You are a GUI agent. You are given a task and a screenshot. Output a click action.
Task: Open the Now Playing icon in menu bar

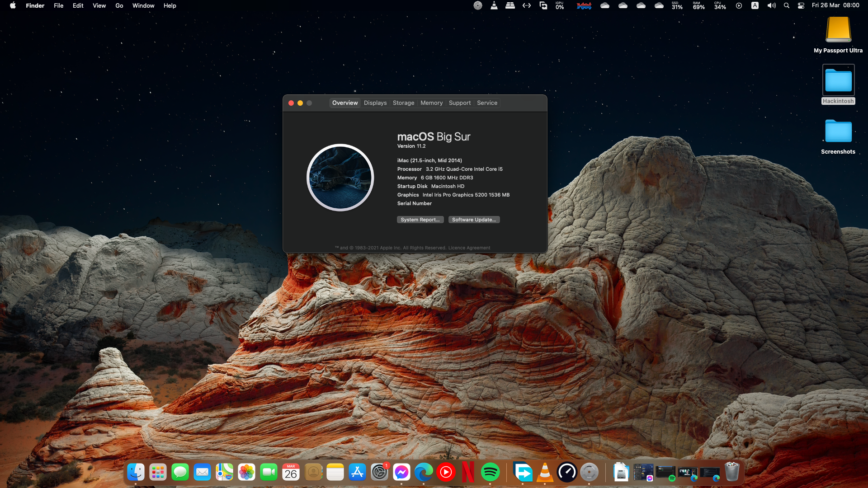(739, 5)
